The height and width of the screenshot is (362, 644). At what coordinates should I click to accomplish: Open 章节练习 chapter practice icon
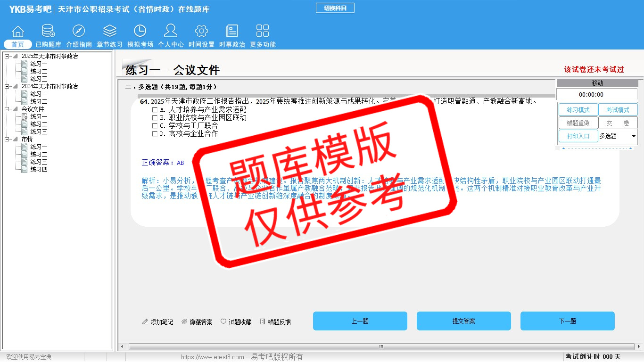[x=109, y=32]
